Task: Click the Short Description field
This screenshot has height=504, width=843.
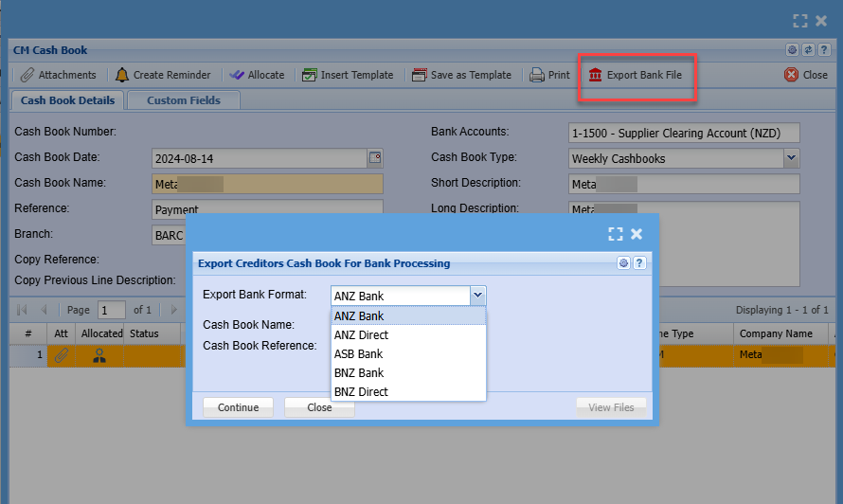Action: [684, 184]
